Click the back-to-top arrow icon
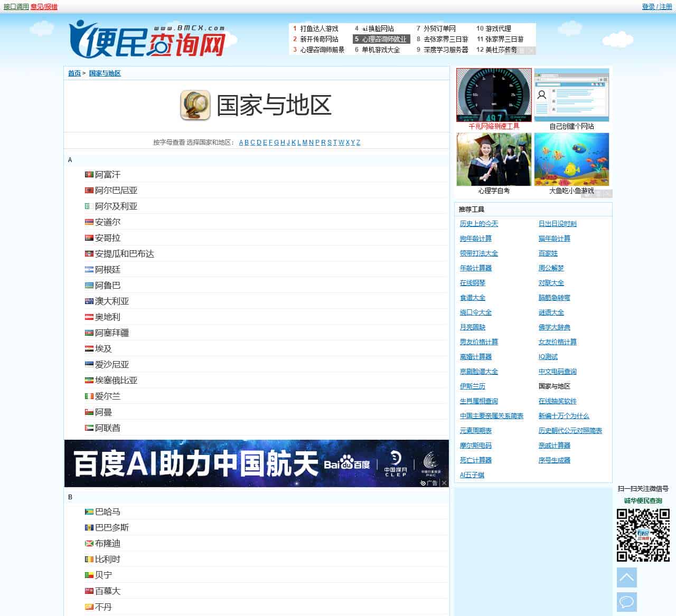Screen dimensions: 676x616 (x=626, y=577)
